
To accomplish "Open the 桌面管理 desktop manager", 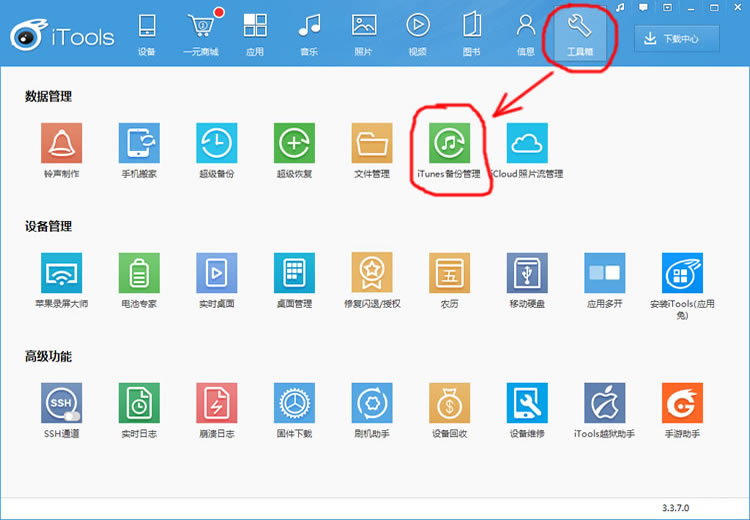I will [x=294, y=273].
